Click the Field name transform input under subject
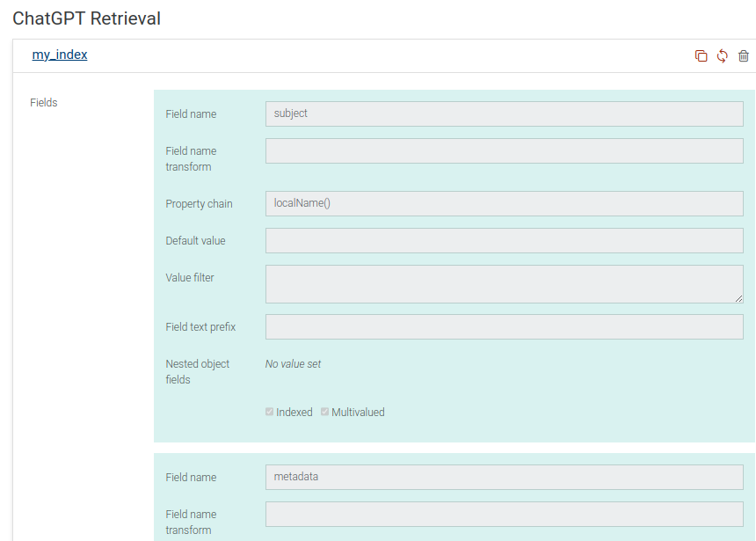This screenshot has height=541, width=756. 505,151
